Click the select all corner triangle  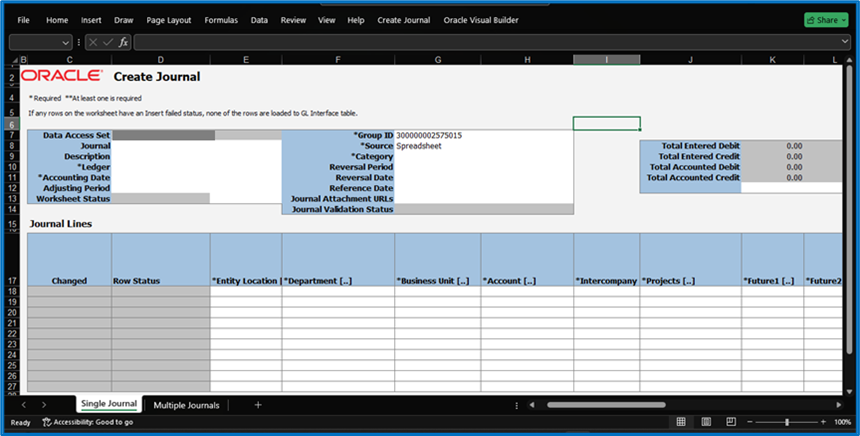15,60
